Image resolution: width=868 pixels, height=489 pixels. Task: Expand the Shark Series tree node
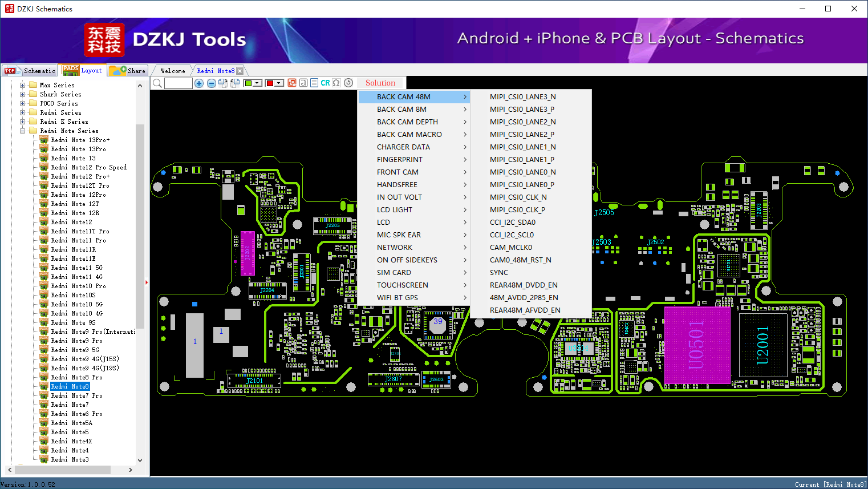pyautogui.click(x=23, y=94)
